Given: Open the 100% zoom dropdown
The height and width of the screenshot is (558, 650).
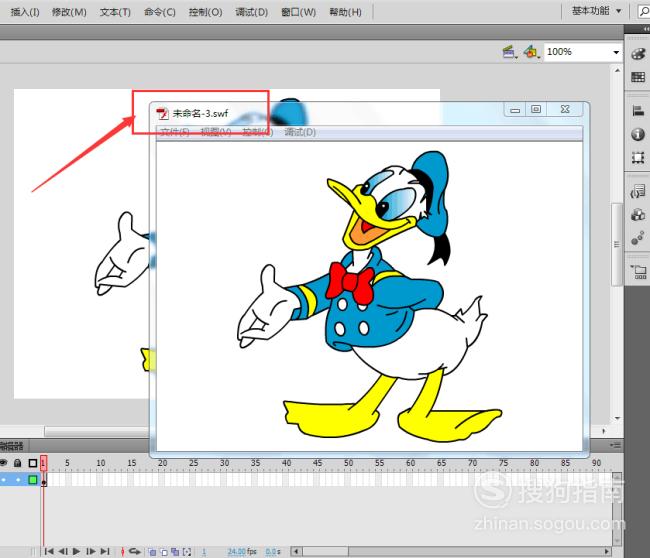Looking at the screenshot, I should tap(616, 52).
